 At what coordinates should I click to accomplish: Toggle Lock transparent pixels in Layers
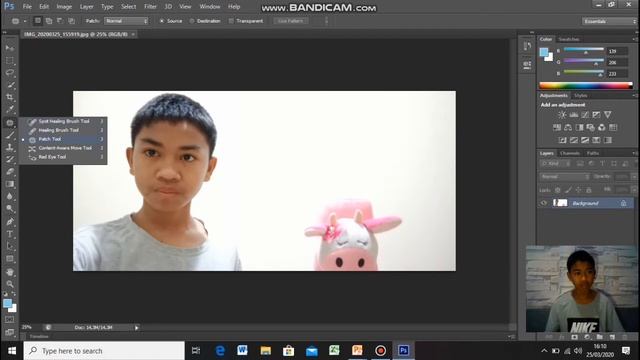click(558, 190)
